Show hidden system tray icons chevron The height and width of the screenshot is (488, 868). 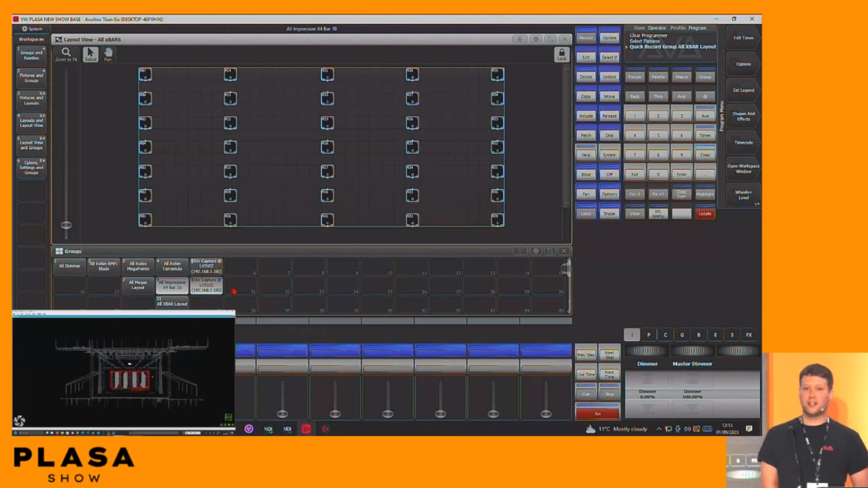click(658, 429)
